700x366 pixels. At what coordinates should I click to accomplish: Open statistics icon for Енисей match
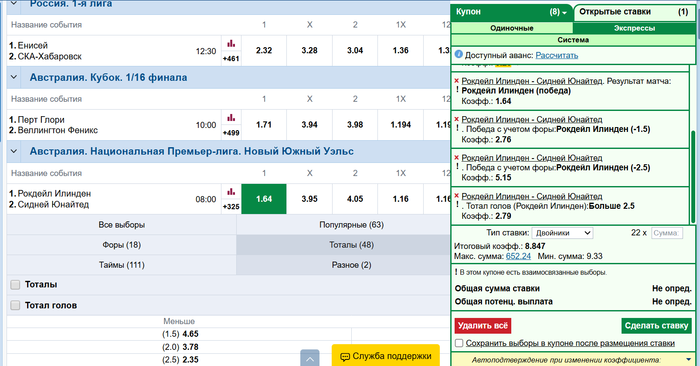[x=231, y=44]
